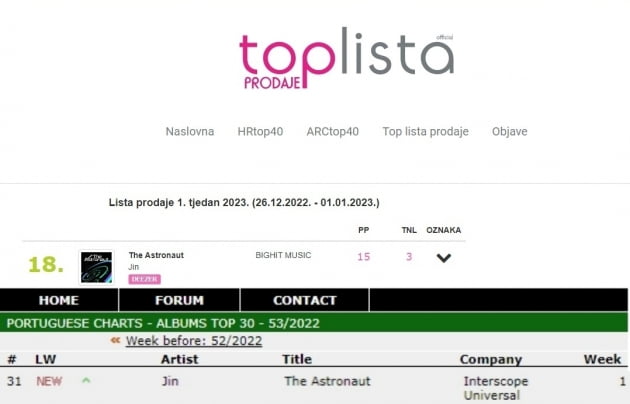
Task: Follow the Week before: 52/2022 link
Action: [194, 341]
